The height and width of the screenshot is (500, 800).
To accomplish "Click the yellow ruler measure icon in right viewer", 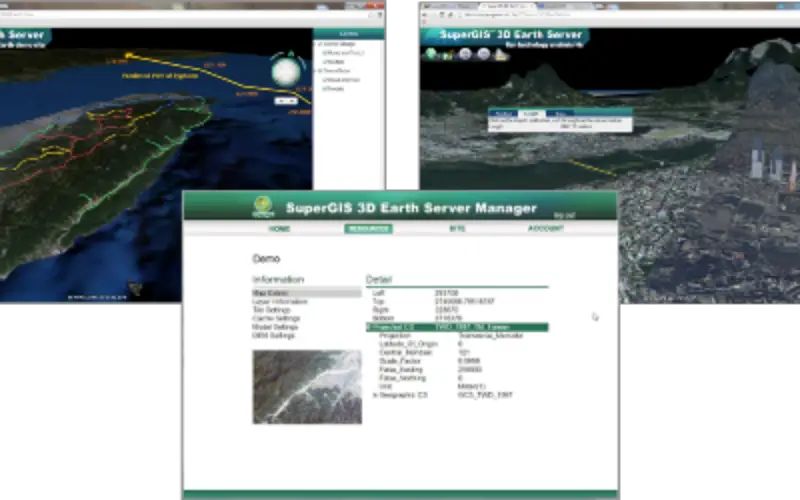I will pos(501,54).
